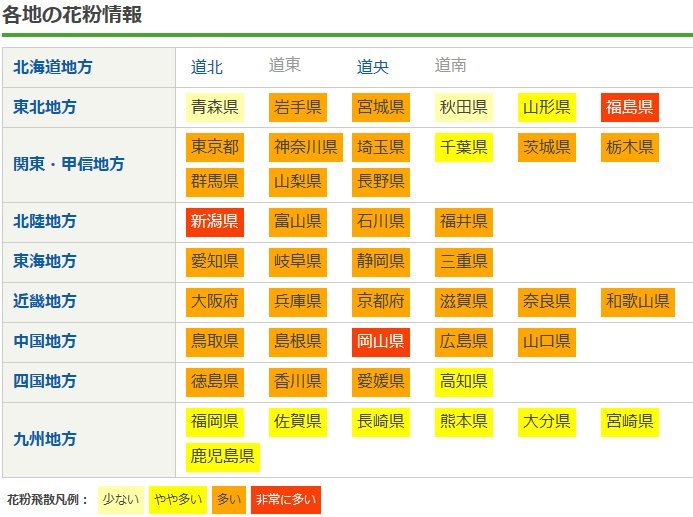The image size is (693, 517).
Task: Select 鹿児島県 in the Kyushu row
Action: (x=223, y=457)
